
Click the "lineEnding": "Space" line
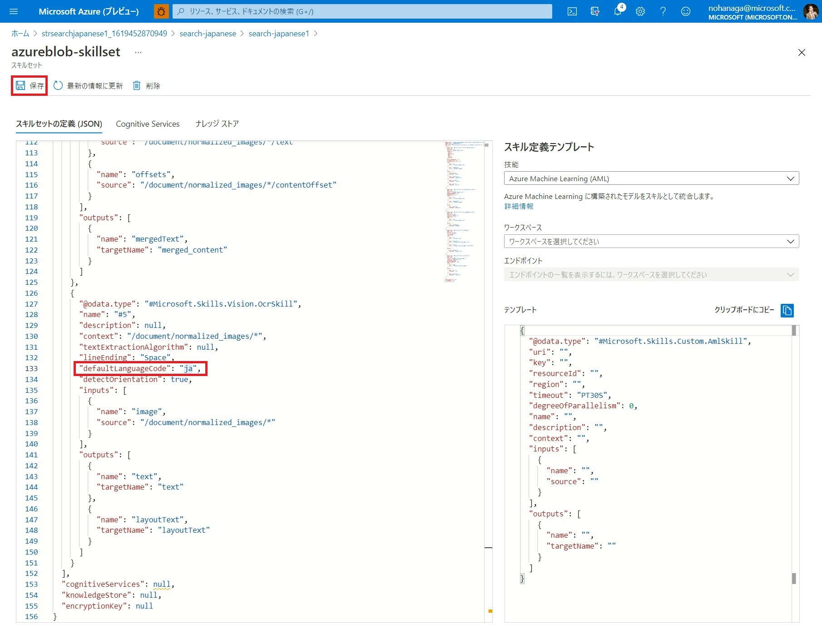tap(127, 357)
